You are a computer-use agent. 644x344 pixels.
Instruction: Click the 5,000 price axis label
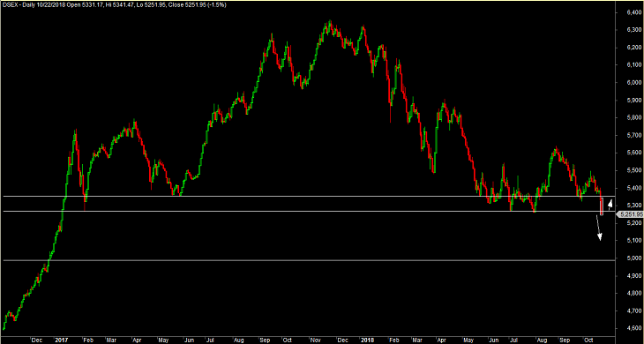click(629, 258)
